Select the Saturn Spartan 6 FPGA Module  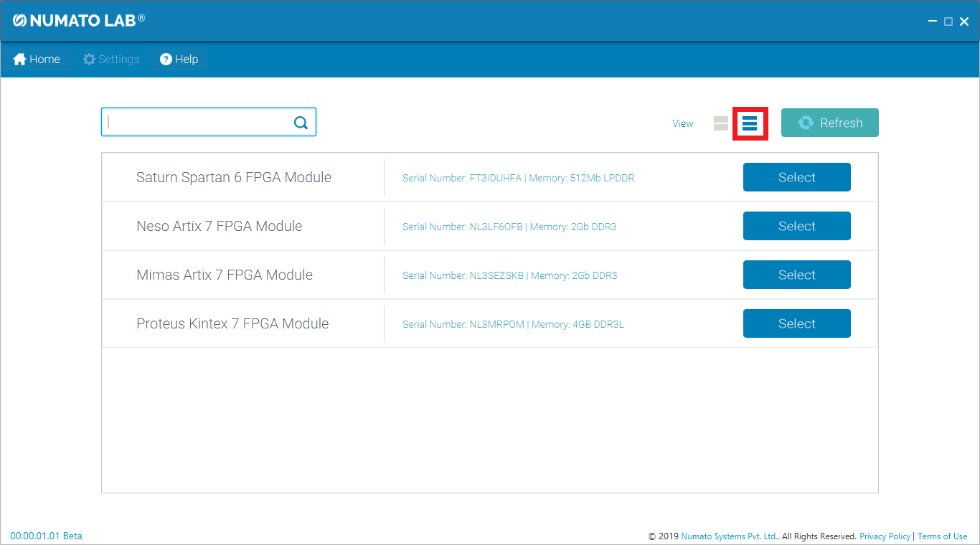tap(796, 177)
